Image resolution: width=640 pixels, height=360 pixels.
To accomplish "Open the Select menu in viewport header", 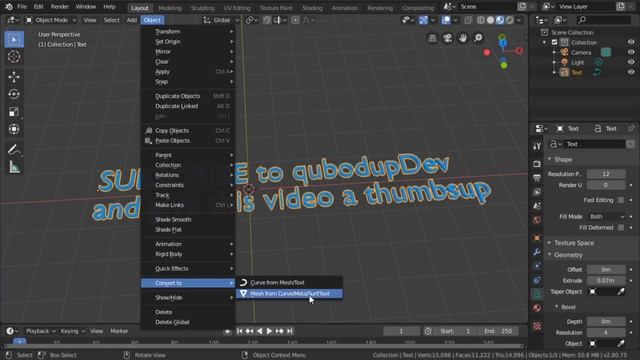I will [111, 20].
